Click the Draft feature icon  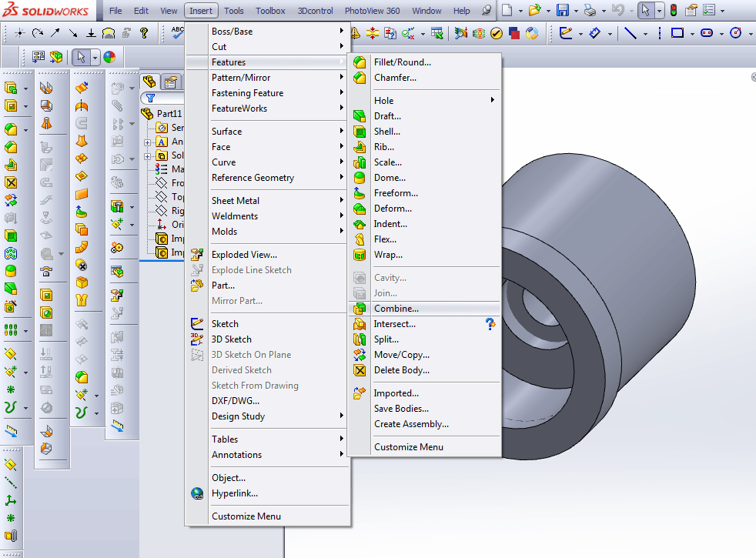click(x=360, y=116)
